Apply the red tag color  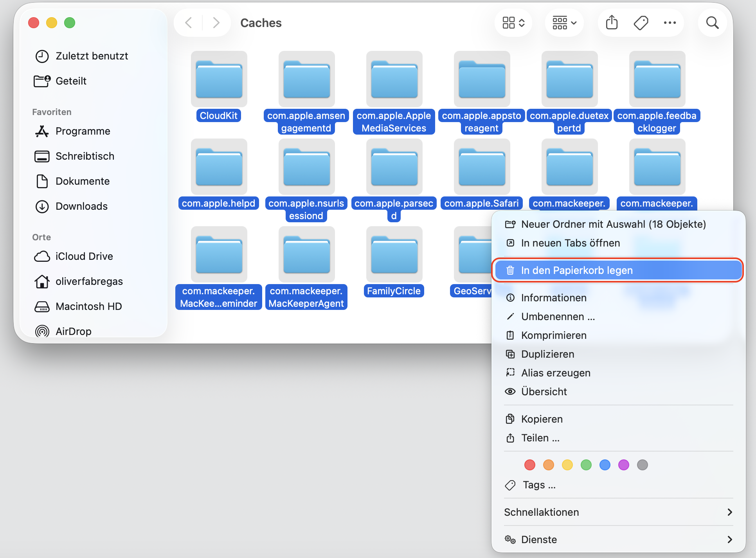(530, 465)
